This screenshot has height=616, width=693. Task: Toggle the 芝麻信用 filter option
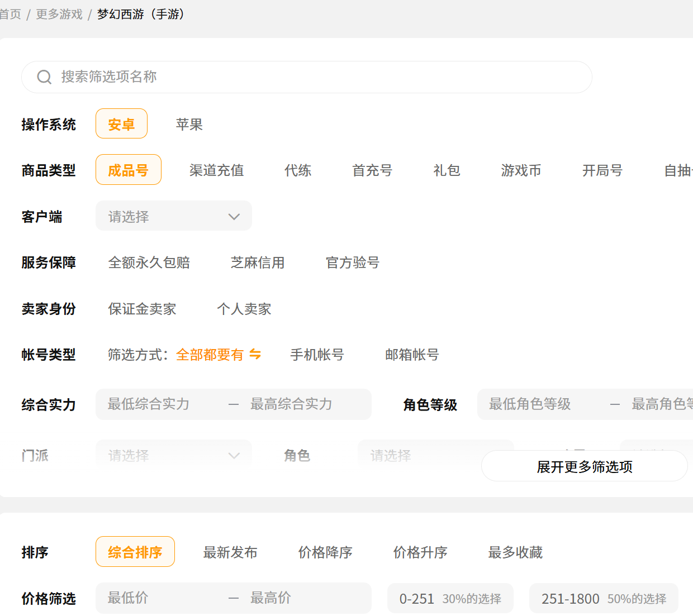point(258,262)
